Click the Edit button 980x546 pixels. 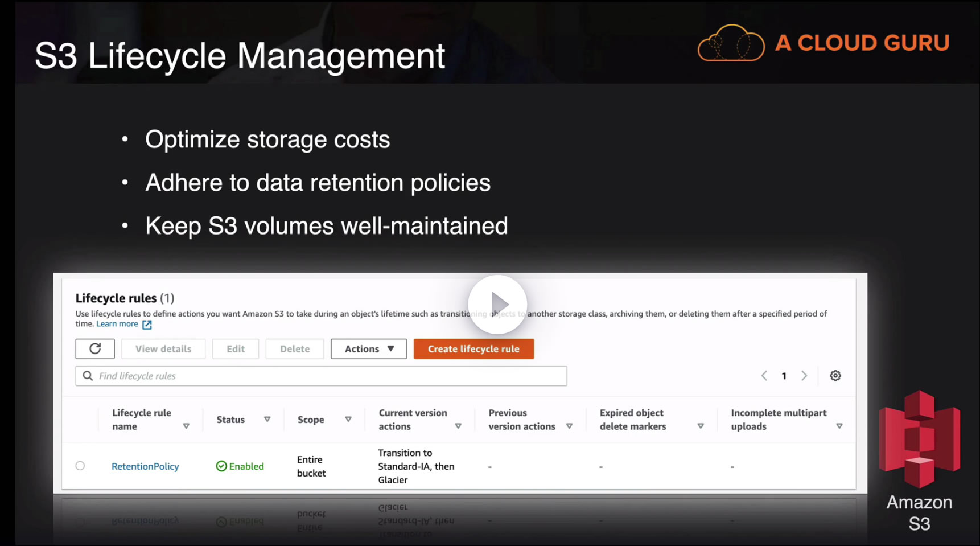236,348
